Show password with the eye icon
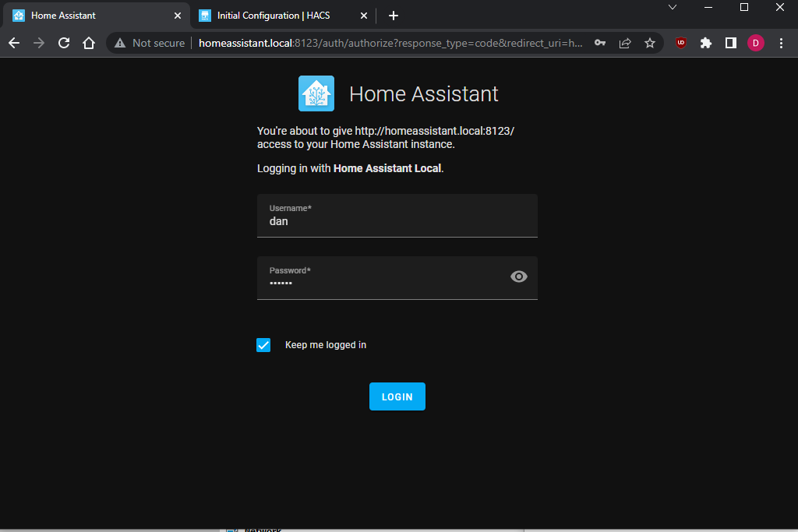Screen dimensions: 798x532 (x=518, y=277)
